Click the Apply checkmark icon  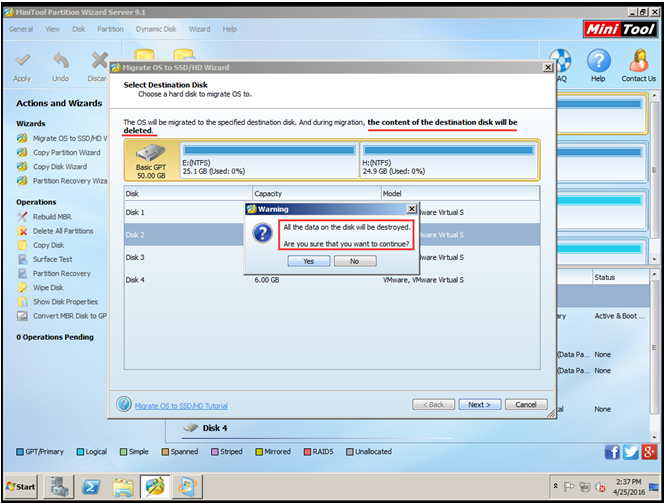click(22, 61)
